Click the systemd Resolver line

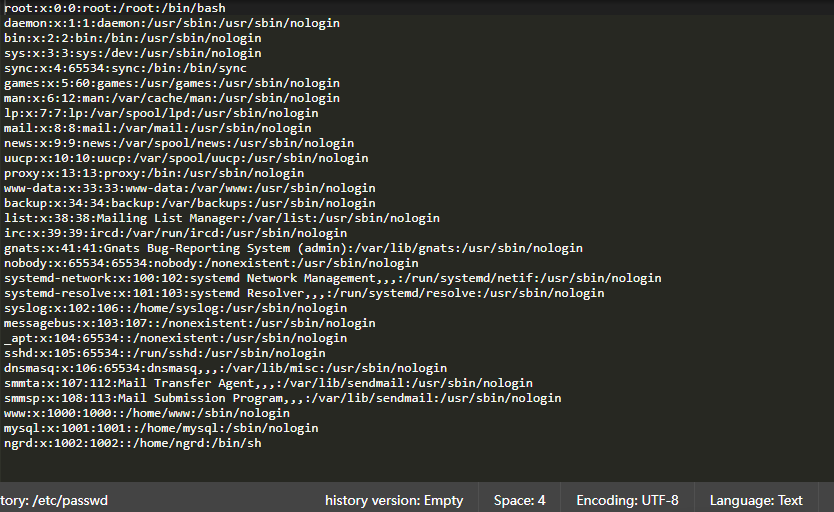[x=304, y=293]
